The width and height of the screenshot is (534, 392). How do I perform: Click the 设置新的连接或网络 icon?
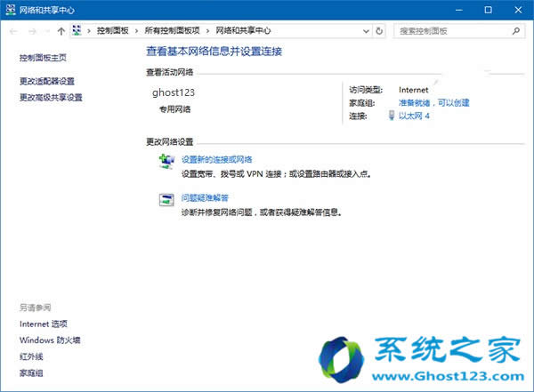click(166, 162)
